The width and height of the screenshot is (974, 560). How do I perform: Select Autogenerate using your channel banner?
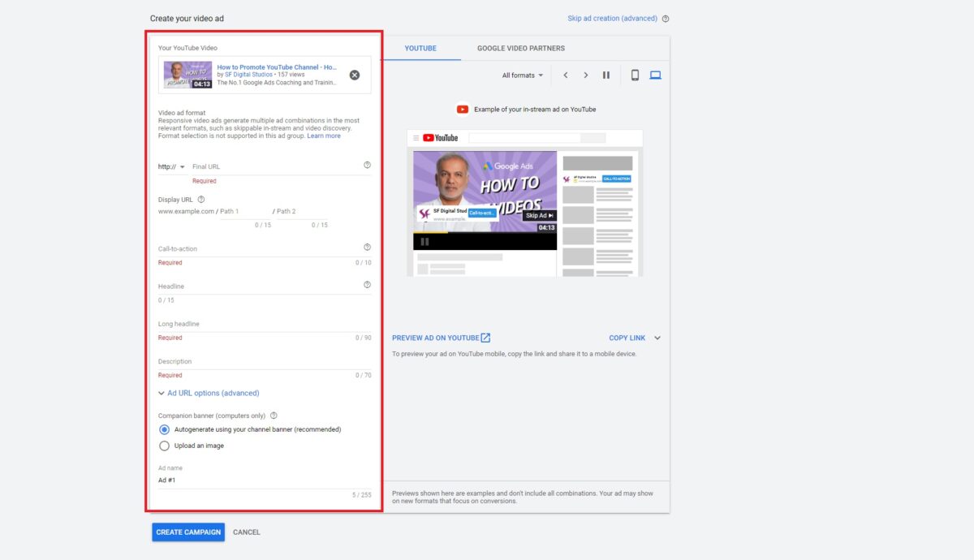coord(165,429)
